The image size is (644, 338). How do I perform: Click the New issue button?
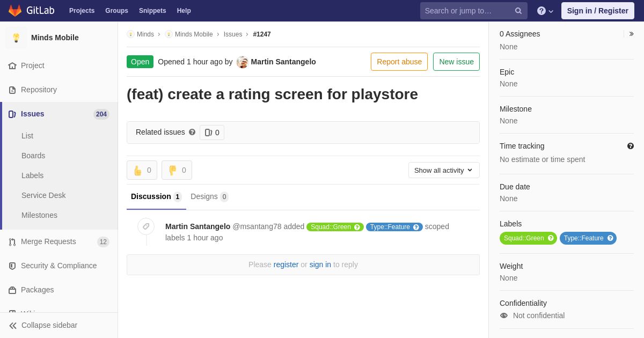(456, 62)
